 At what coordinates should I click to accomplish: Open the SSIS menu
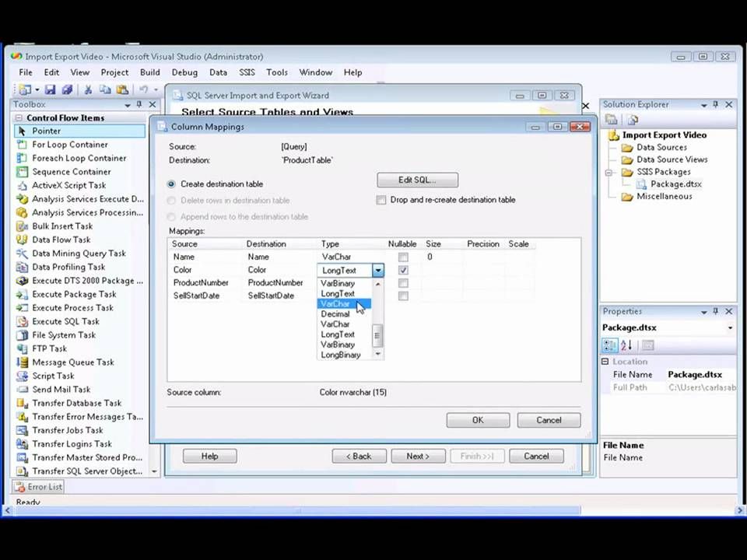[247, 72]
